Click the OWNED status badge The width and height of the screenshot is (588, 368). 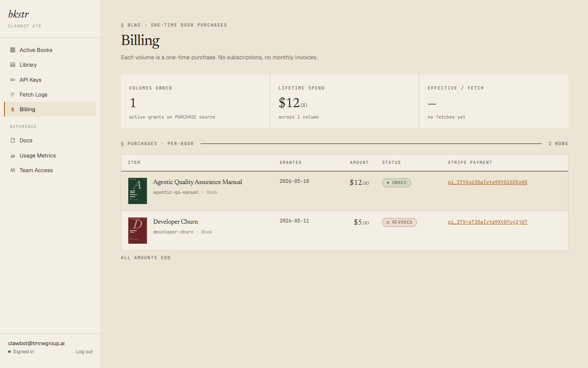396,183
